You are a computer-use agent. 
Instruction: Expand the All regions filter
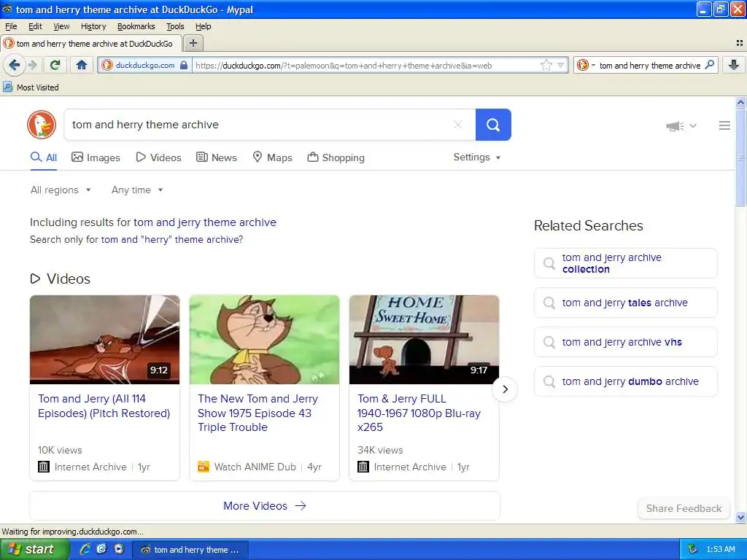61,190
